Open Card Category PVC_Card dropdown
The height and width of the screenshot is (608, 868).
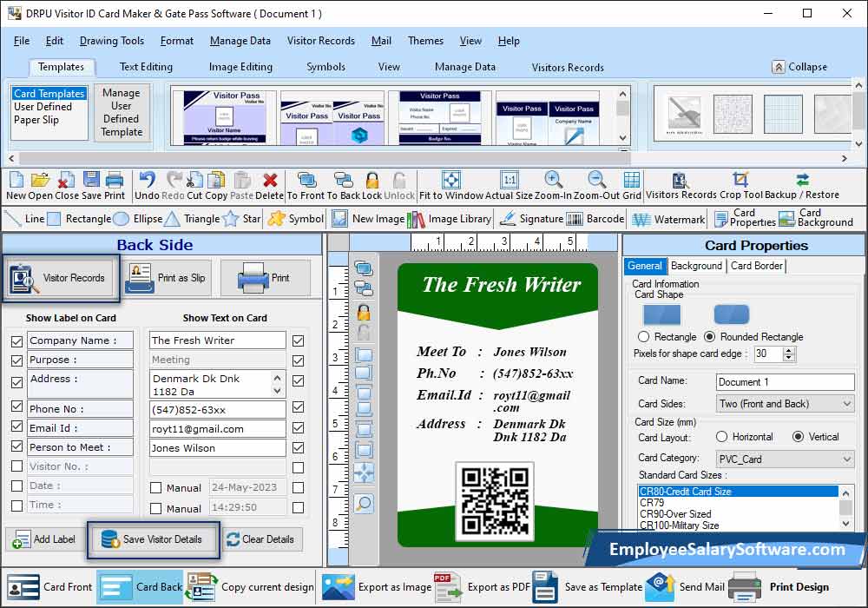785,459
